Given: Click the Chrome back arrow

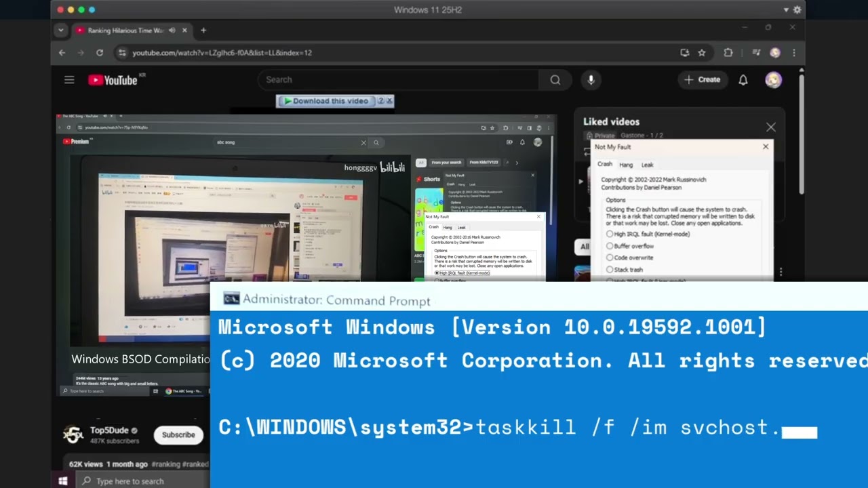Looking at the screenshot, I should [x=62, y=53].
